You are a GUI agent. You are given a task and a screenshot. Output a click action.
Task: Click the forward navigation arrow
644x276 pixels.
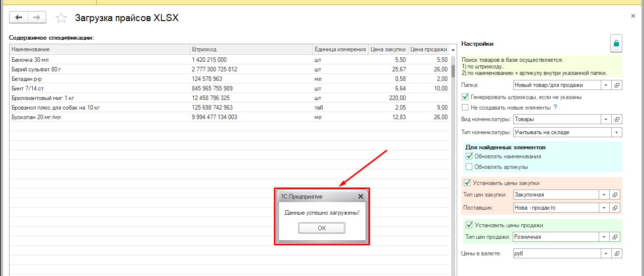tap(37, 18)
